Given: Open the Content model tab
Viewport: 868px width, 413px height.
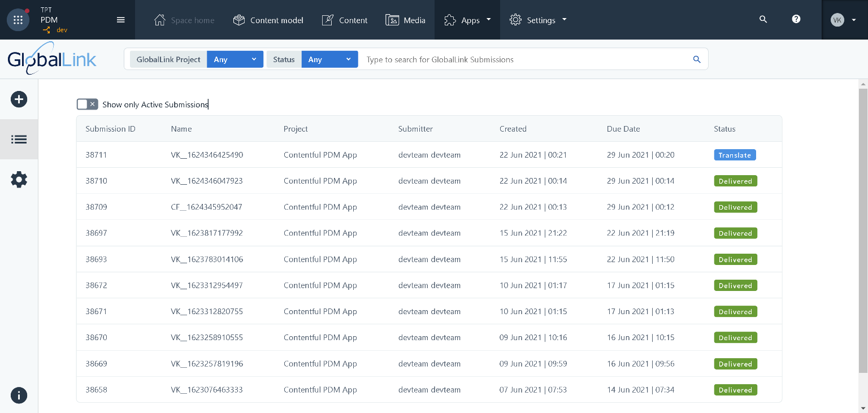Looking at the screenshot, I should [268, 20].
